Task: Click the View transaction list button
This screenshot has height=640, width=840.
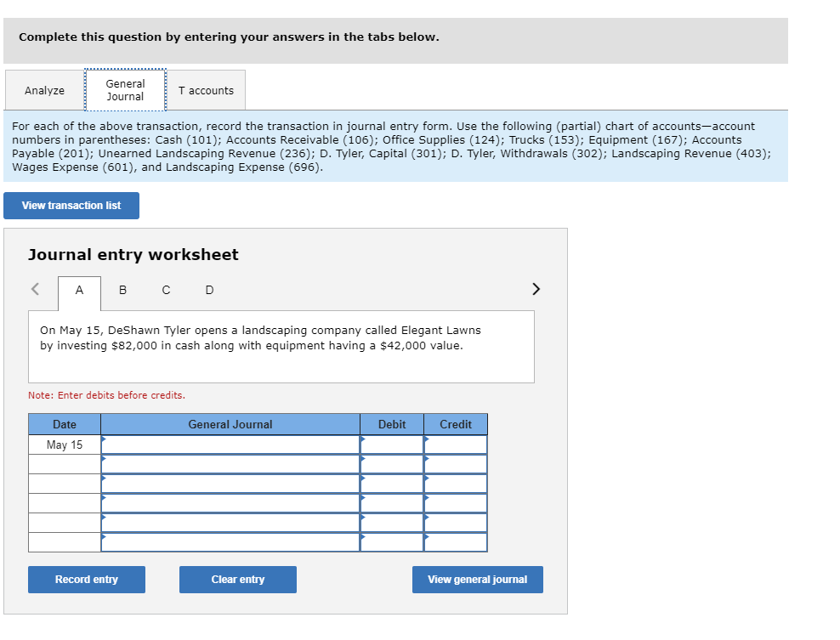Action: point(71,206)
